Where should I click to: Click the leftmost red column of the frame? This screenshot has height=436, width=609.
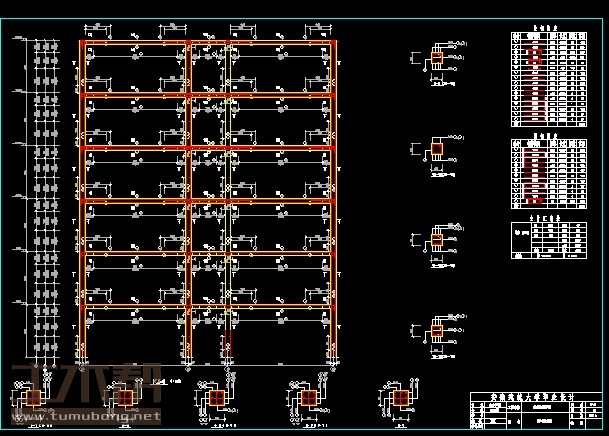pos(83,200)
